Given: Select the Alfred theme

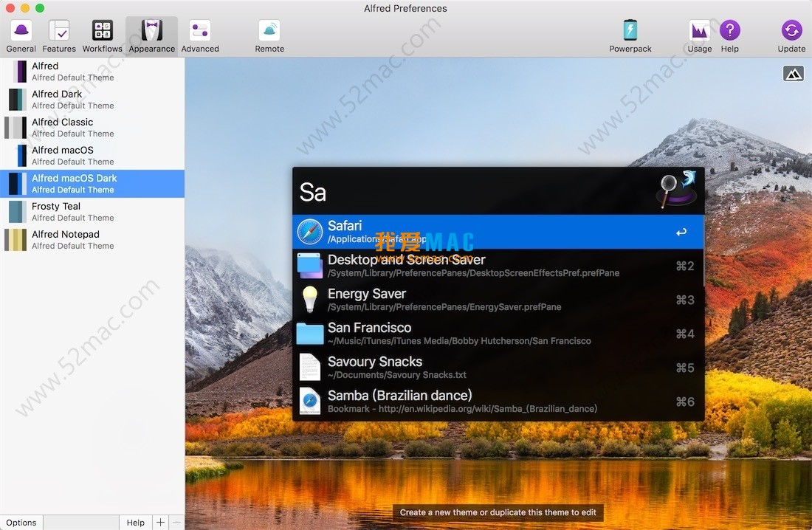Looking at the screenshot, I should 92,72.
